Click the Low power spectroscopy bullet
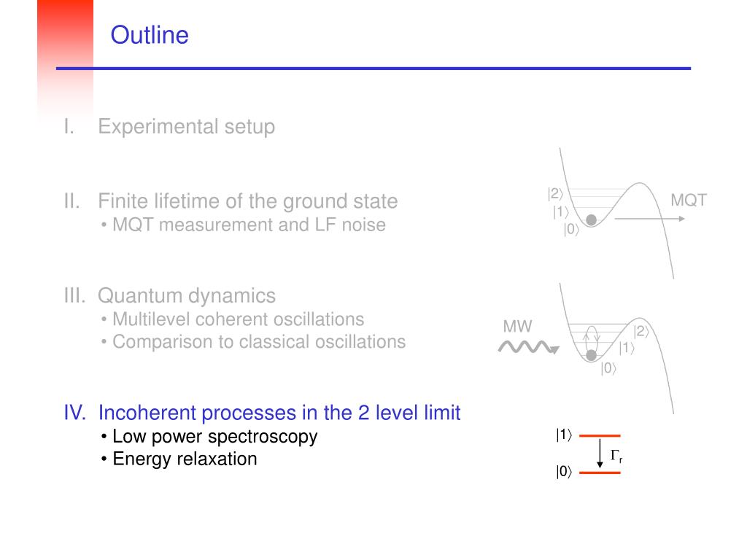The image size is (747, 560). click(x=215, y=437)
